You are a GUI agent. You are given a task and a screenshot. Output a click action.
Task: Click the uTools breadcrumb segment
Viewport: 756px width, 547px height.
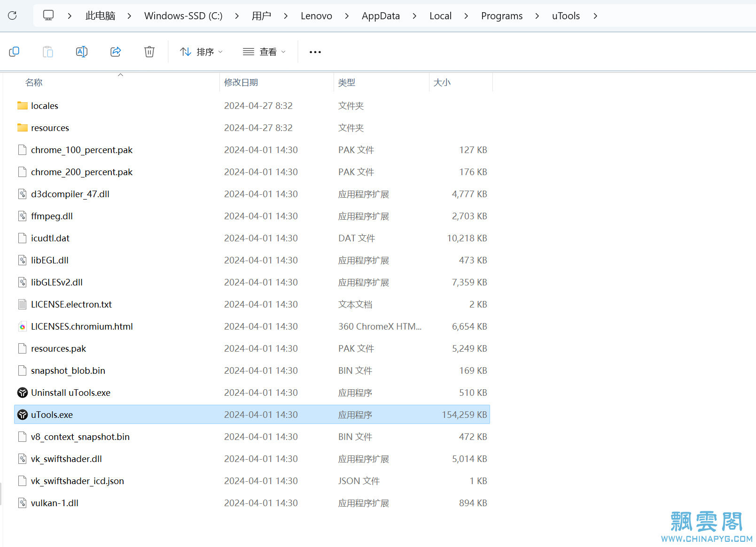click(566, 16)
